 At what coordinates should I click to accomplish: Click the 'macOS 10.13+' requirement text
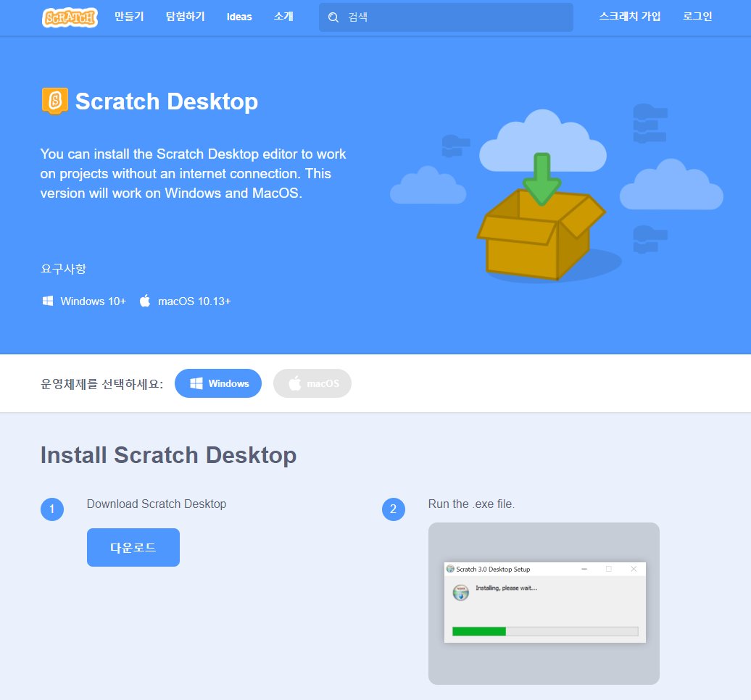[x=194, y=301]
